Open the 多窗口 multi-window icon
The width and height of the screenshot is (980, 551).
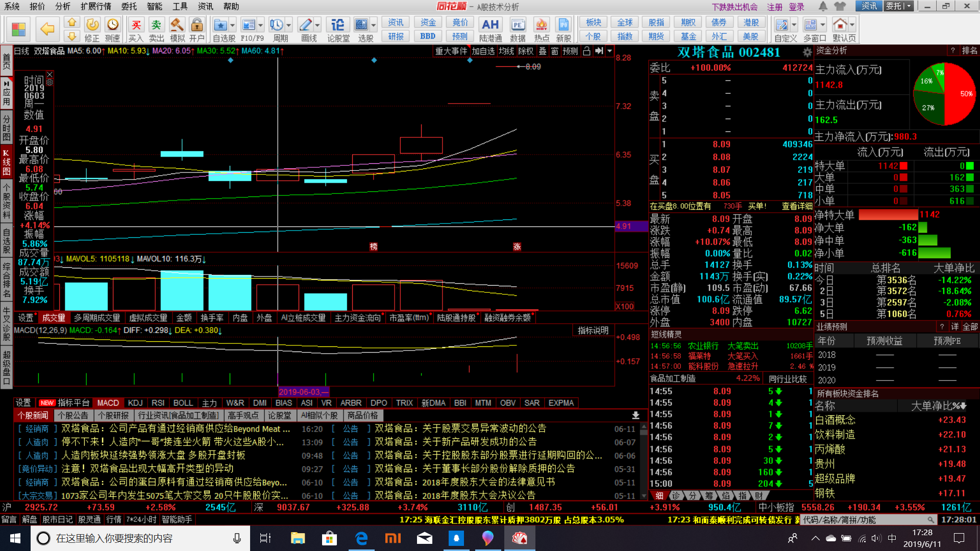[x=811, y=29]
